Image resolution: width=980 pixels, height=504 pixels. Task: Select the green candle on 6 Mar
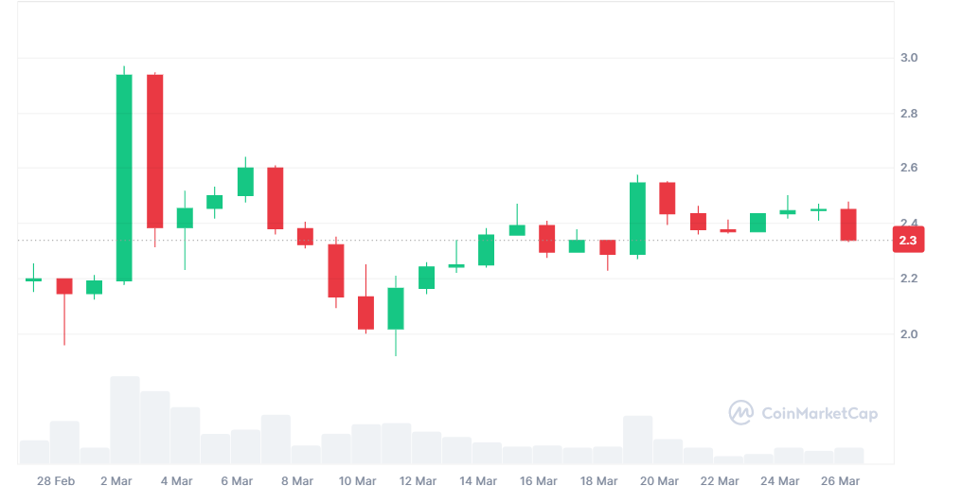245,182
